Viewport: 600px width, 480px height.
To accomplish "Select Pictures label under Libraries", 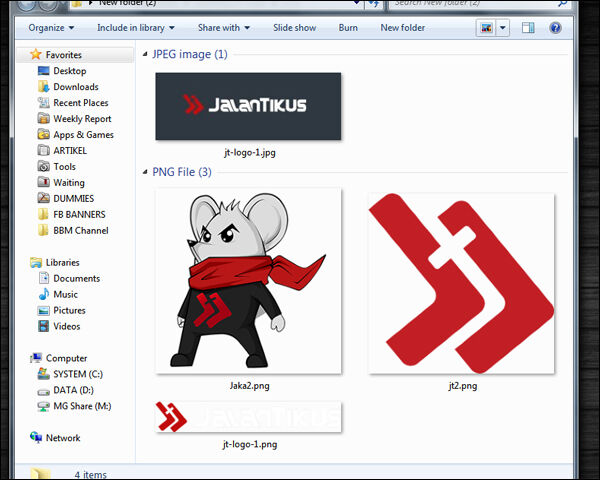I will click(x=69, y=310).
